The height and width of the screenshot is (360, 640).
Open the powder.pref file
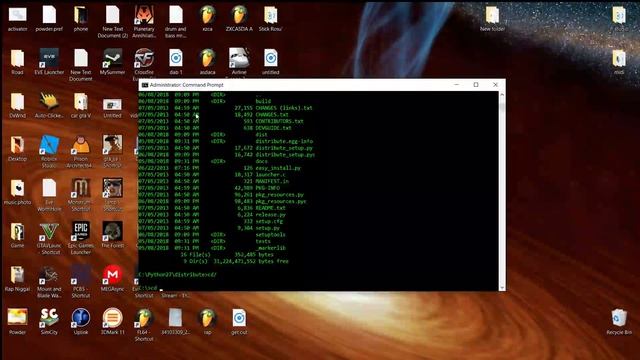(49, 19)
